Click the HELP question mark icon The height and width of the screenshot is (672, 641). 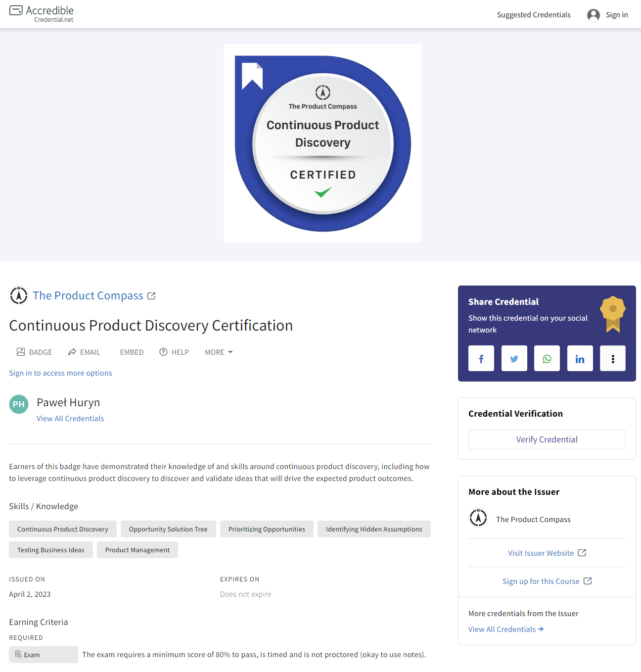163,352
